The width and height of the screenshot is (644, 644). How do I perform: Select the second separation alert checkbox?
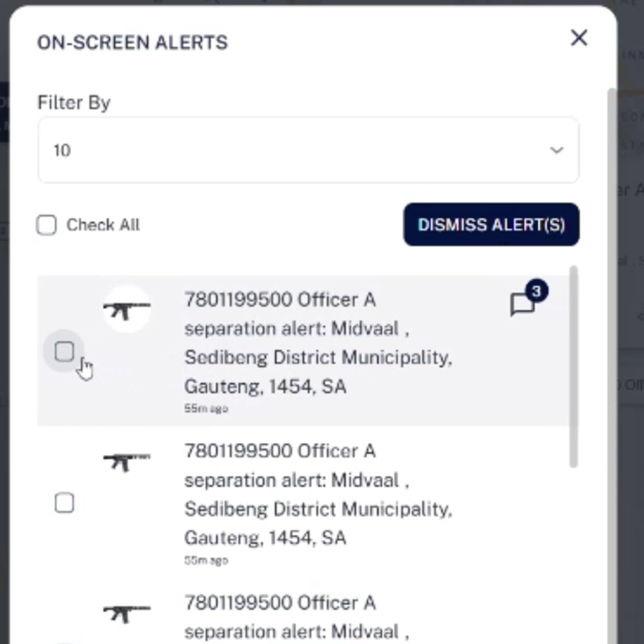tap(64, 503)
